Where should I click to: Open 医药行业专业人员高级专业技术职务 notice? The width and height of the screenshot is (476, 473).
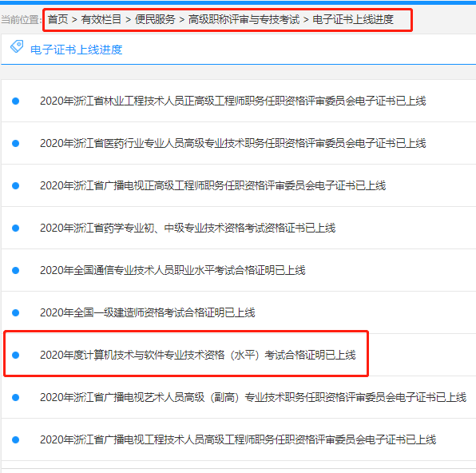pos(233,143)
